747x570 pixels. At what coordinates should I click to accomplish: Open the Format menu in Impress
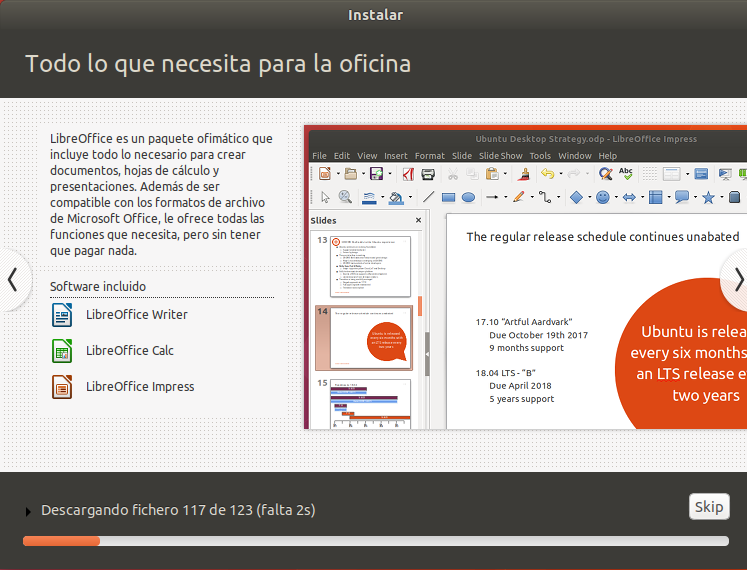pos(429,156)
